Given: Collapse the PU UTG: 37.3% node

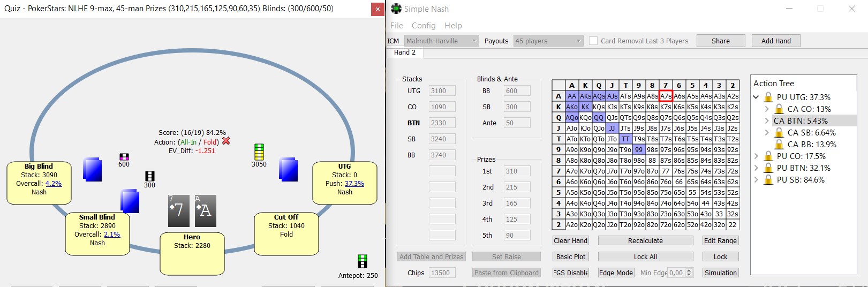Looking at the screenshot, I should (x=756, y=97).
